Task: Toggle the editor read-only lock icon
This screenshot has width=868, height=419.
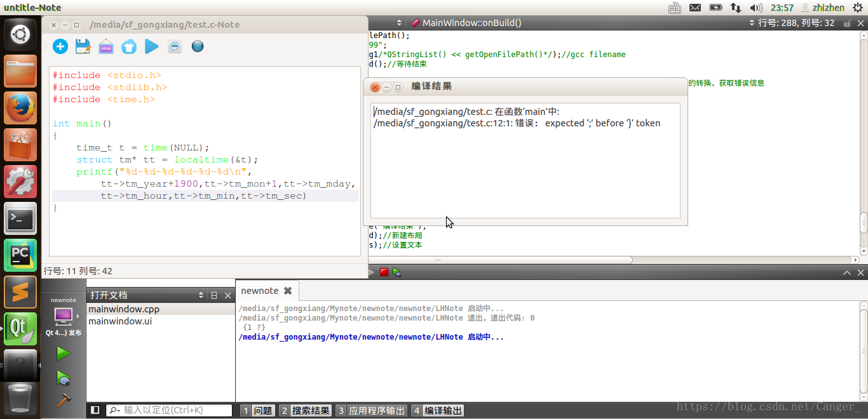Action: click(846, 23)
